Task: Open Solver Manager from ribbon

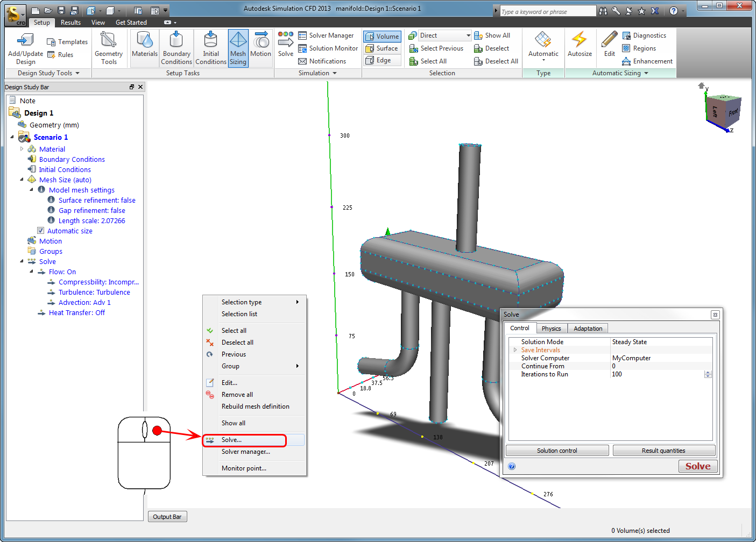Action: pos(326,35)
